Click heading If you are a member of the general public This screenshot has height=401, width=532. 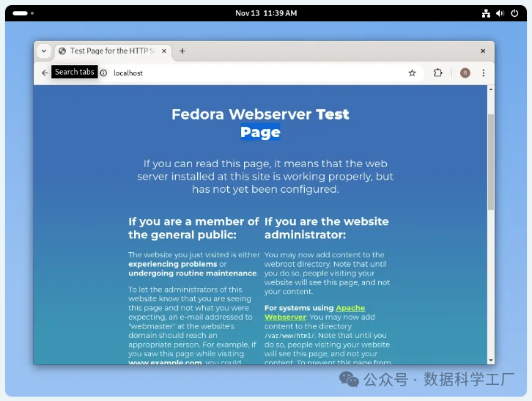[x=193, y=228]
